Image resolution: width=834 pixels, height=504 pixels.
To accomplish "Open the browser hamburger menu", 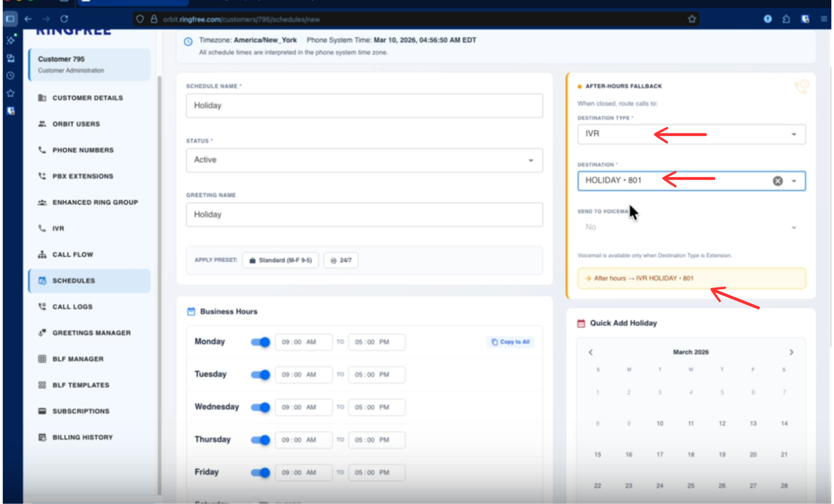I will 823,19.
